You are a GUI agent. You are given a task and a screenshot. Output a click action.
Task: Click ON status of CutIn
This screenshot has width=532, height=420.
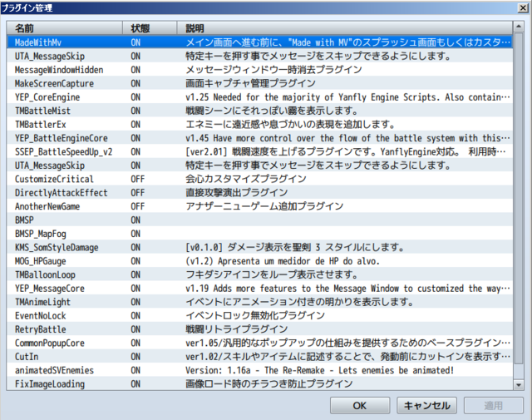click(x=135, y=357)
